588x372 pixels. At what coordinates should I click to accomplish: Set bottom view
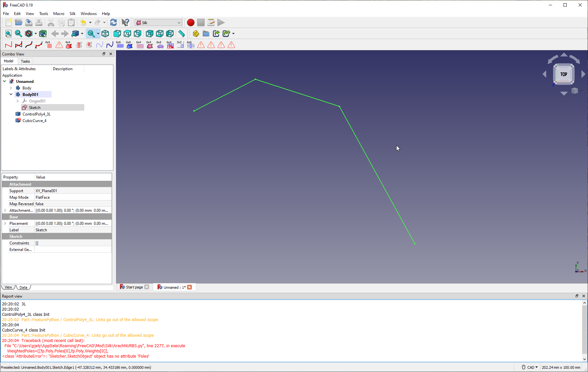click(x=159, y=34)
